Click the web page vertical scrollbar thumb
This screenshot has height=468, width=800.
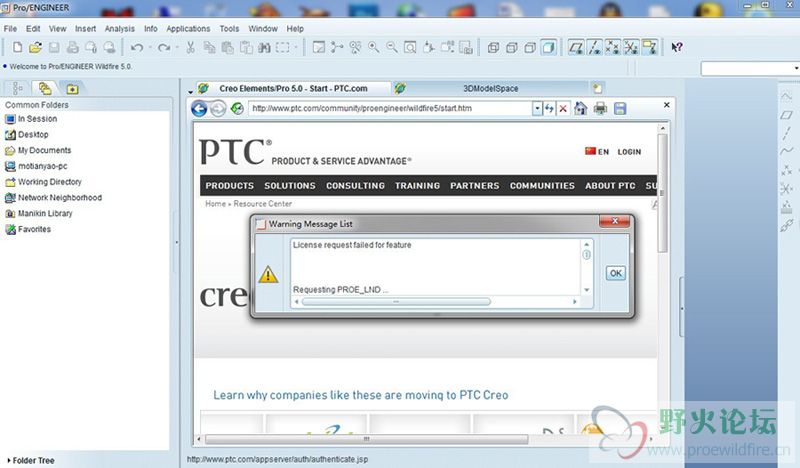[x=662, y=193]
